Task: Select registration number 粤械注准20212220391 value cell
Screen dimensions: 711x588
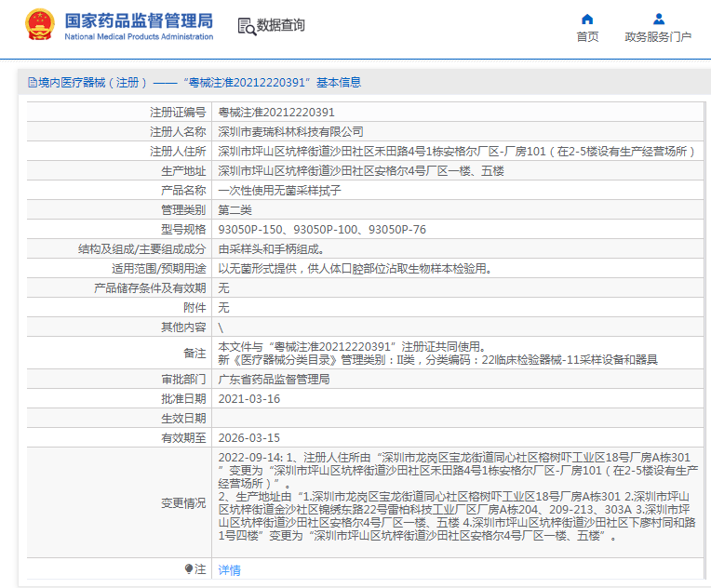Action: tap(276, 113)
